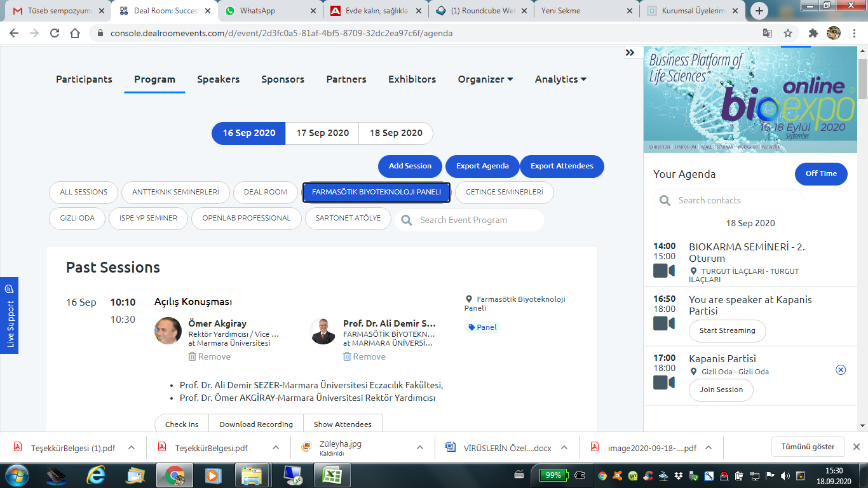Click the Search contacts field
The image size is (868, 488).
pos(728,200)
